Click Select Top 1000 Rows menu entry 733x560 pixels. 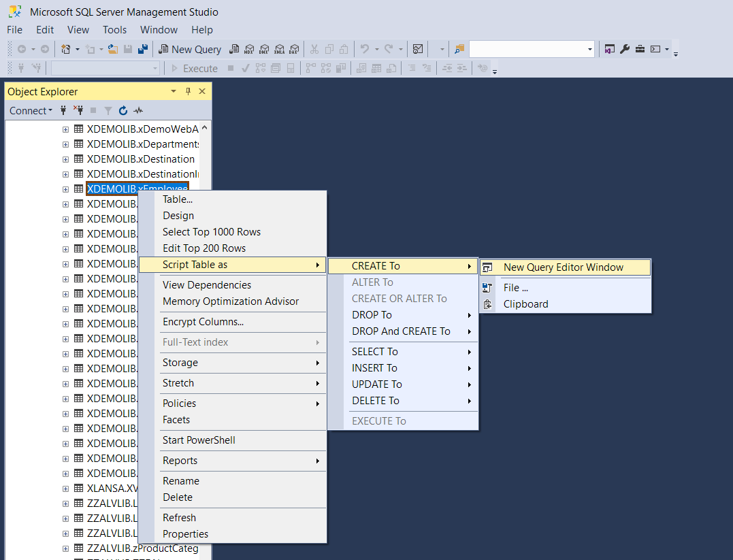tap(212, 232)
